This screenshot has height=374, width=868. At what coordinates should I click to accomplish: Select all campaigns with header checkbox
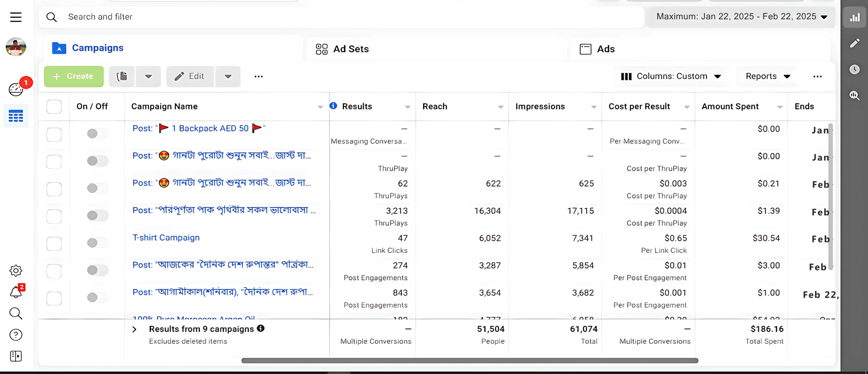click(54, 107)
